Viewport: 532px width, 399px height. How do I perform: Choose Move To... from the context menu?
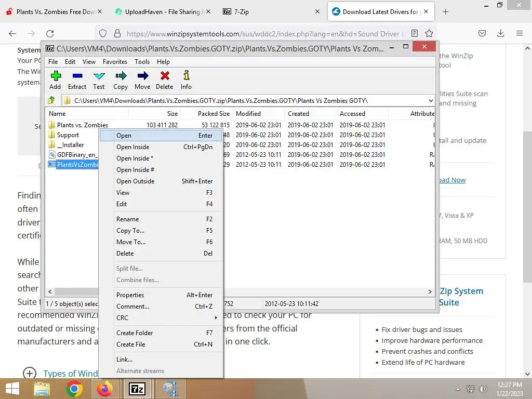161,242
